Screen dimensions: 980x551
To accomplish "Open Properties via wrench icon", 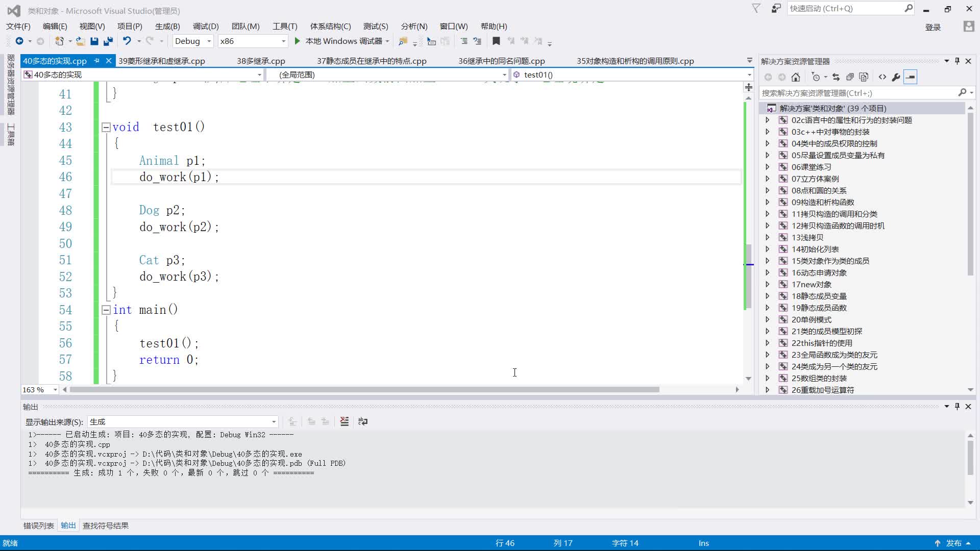I will click(x=896, y=77).
